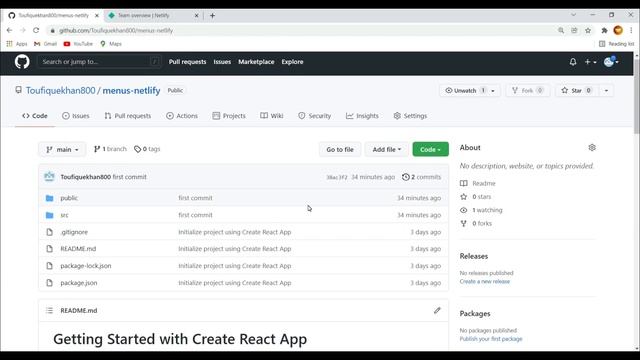Click the pencil edit icon for README.md
The width and height of the screenshot is (640, 360).
point(437,310)
